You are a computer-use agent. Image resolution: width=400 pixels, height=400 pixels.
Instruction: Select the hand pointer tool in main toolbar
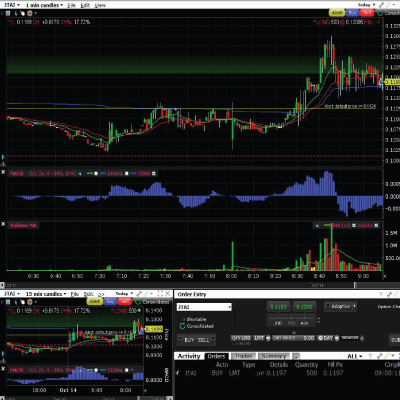(x=22, y=13)
